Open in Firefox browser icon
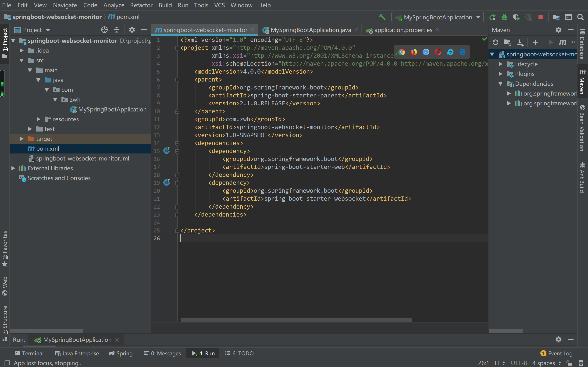588x367 pixels. click(x=414, y=52)
